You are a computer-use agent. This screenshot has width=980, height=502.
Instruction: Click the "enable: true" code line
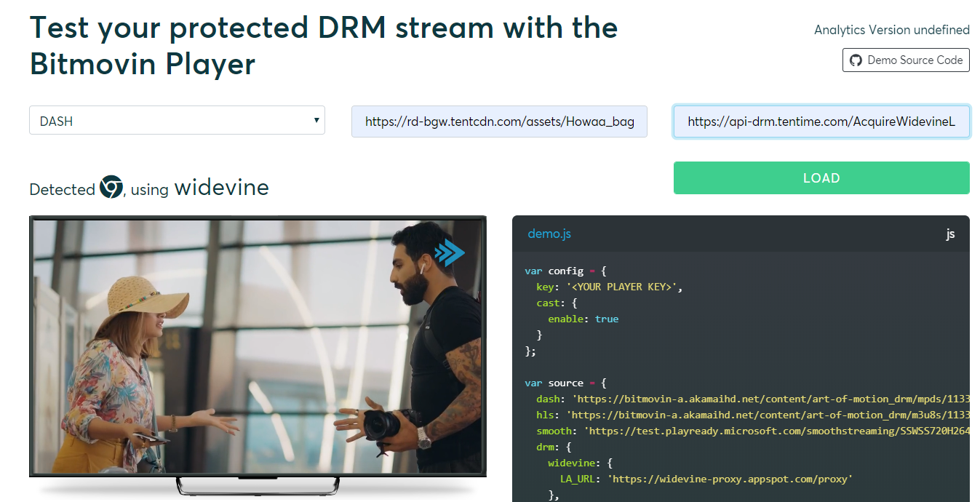click(x=583, y=319)
